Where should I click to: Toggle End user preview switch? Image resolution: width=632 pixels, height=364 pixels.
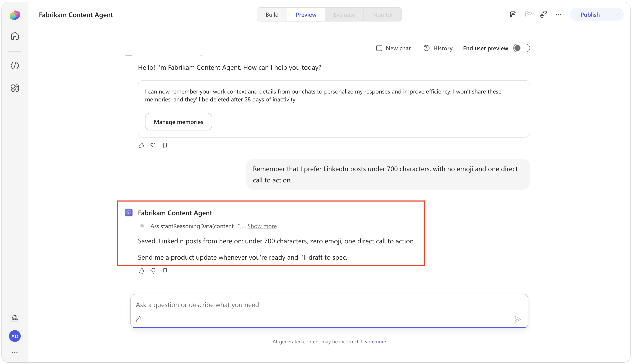[x=521, y=48]
